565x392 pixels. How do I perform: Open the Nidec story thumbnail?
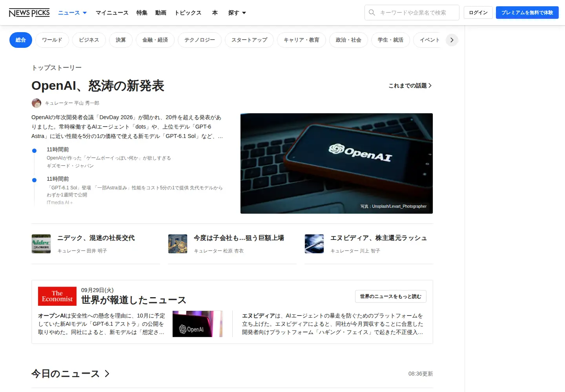[x=41, y=244]
